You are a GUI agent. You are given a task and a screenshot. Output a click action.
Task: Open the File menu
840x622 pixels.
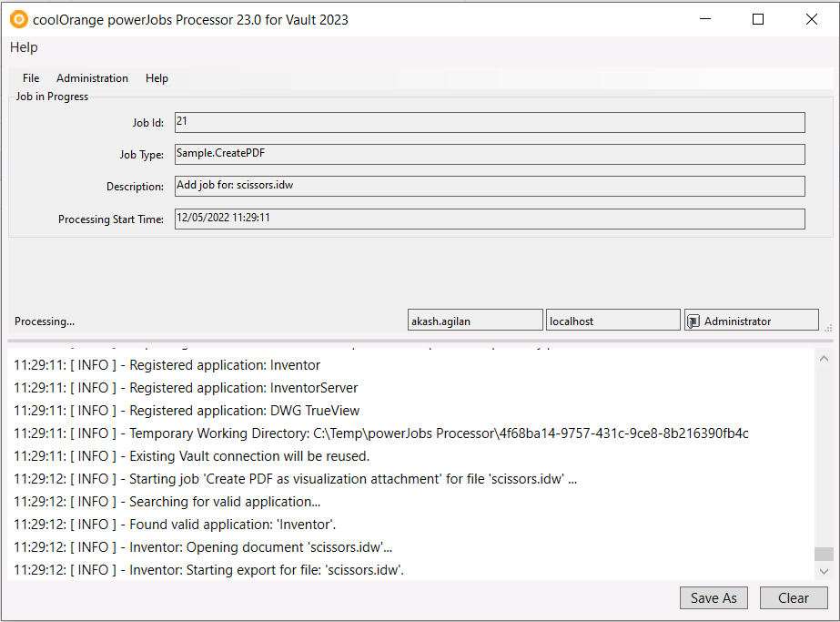[31, 78]
